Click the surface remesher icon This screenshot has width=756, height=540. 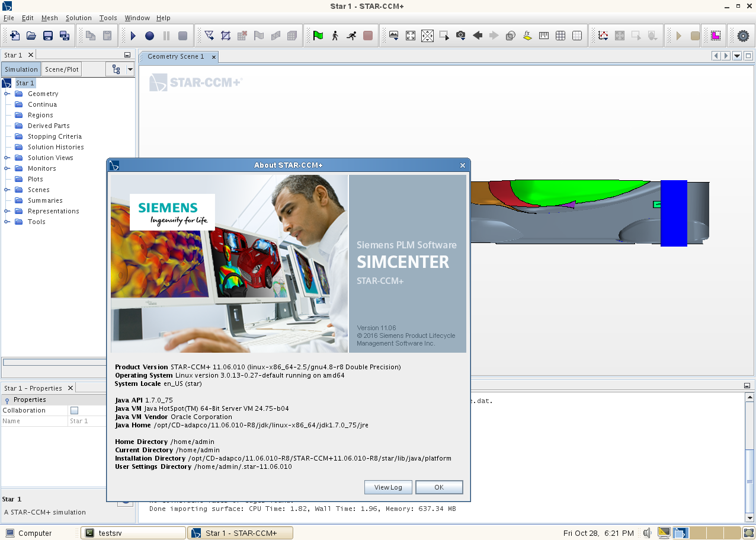[226, 36]
